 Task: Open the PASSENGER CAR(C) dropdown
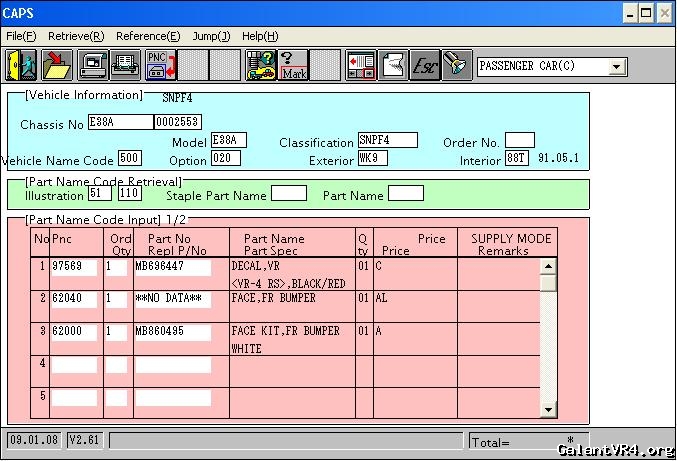coord(616,67)
